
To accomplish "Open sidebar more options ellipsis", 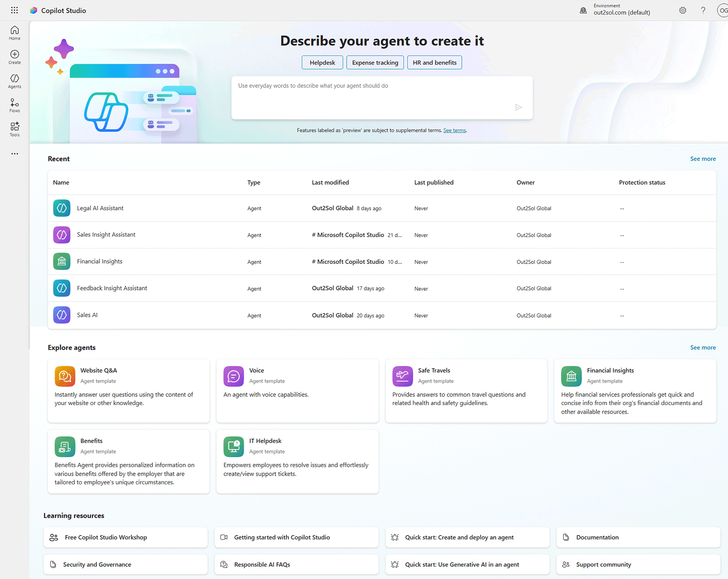I will pyautogui.click(x=14, y=153).
